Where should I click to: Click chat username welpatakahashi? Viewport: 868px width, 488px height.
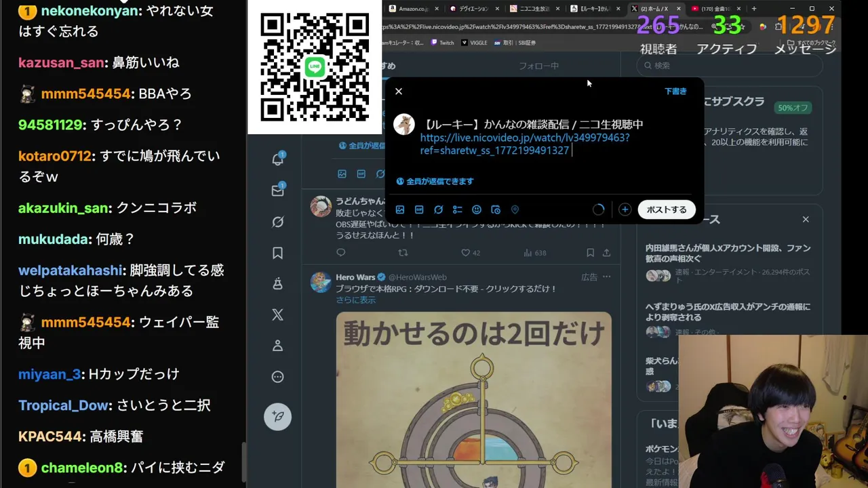click(71, 270)
